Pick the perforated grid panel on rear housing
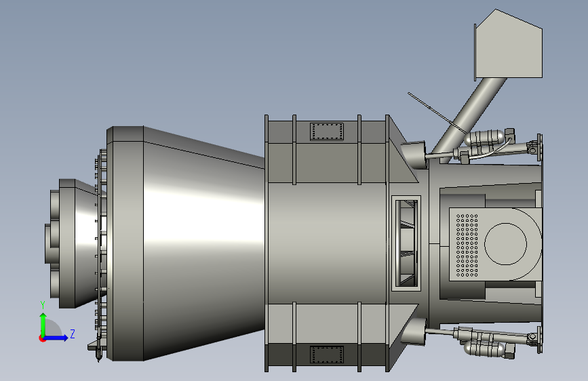The width and height of the screenshot is (588, 381). click(x=467, y=245)
